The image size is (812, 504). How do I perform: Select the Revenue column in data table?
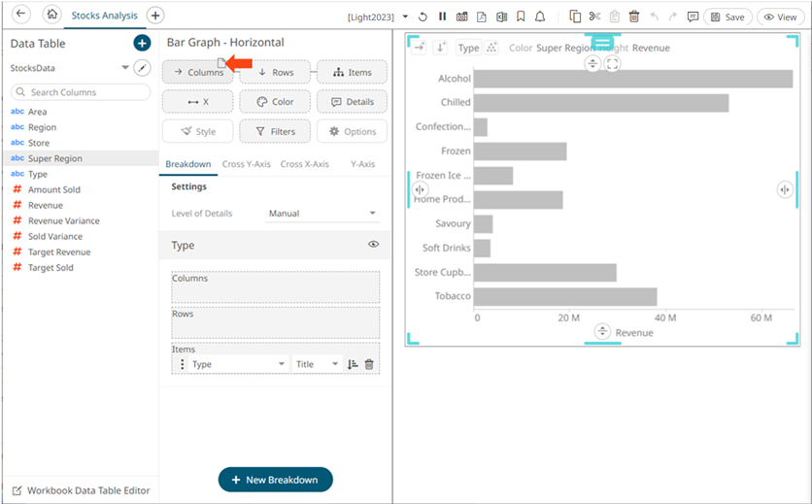[x=46, y=205]
